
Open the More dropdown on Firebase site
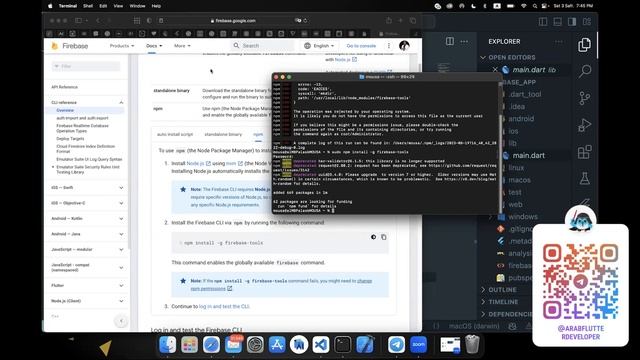[x=182, y=46]
